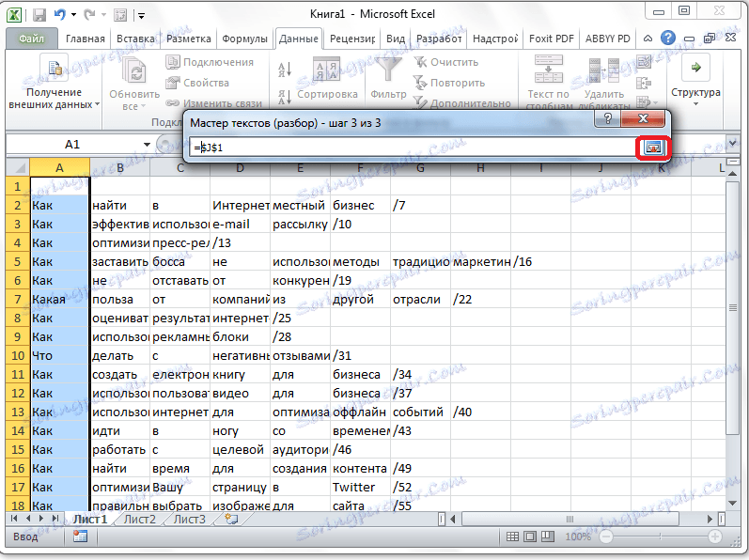This screenshot has width=749, height=560.
Task: Open the Insert (Вставка) tab
Action: point(135,39)
